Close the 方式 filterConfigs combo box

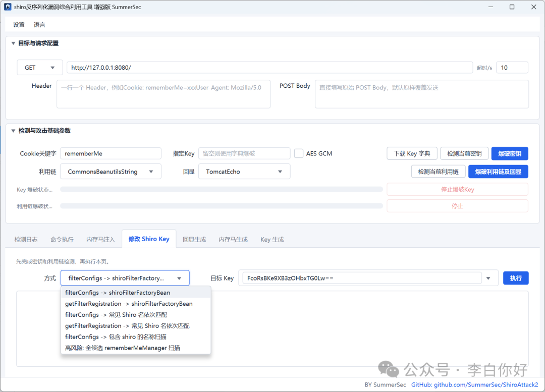(x=125, y=278)
